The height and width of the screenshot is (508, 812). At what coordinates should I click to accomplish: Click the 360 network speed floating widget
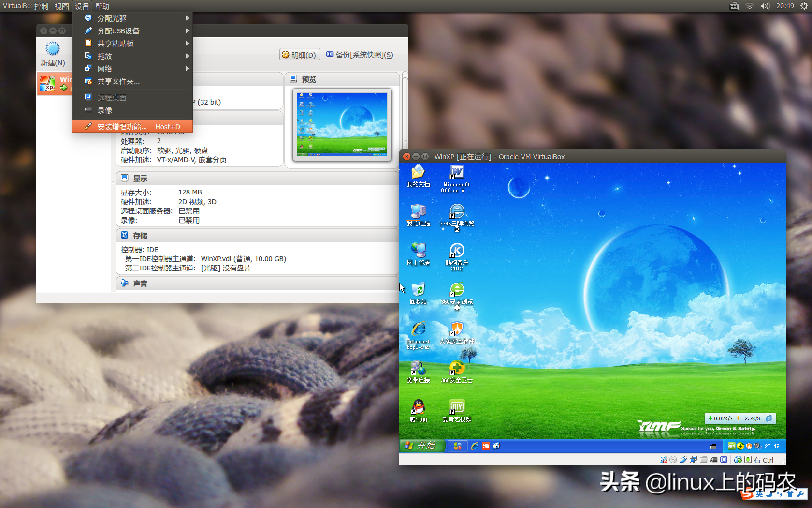(x=740, y=418)
